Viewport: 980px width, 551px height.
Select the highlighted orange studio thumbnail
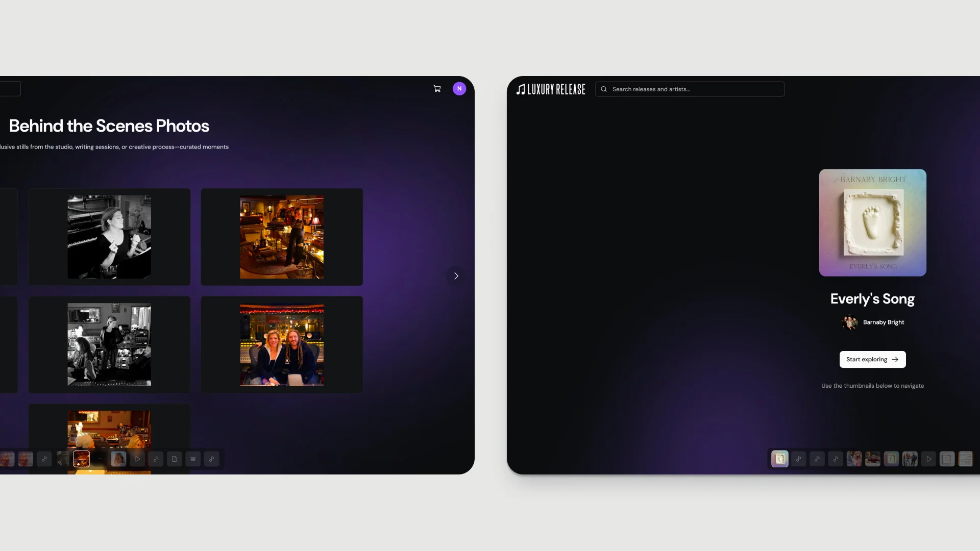coord(81,459)
